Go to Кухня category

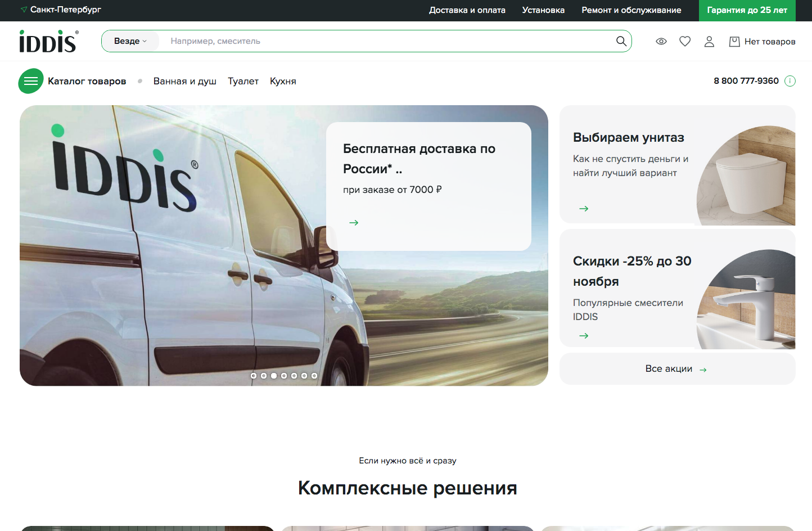[283, 81]
